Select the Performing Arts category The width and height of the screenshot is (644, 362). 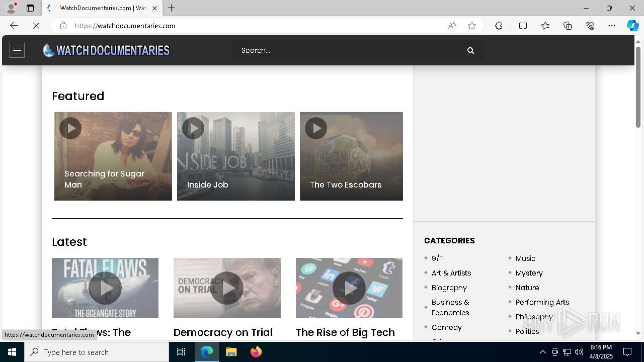542,302
